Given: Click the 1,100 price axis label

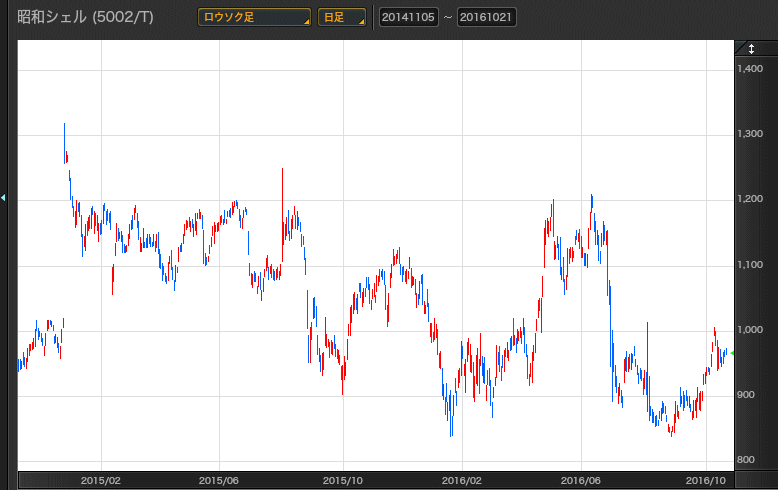Looking at the screenshot, I should pyautogui.click(x=750, y=265).
